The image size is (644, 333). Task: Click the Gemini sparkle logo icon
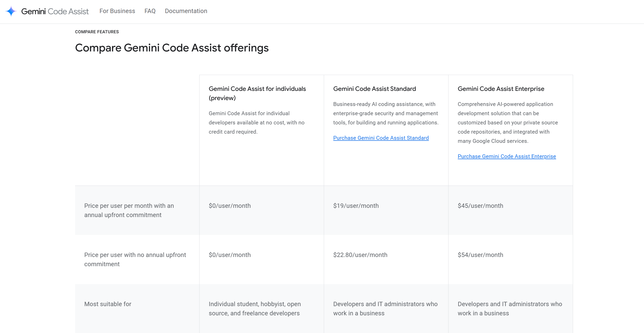11,11
